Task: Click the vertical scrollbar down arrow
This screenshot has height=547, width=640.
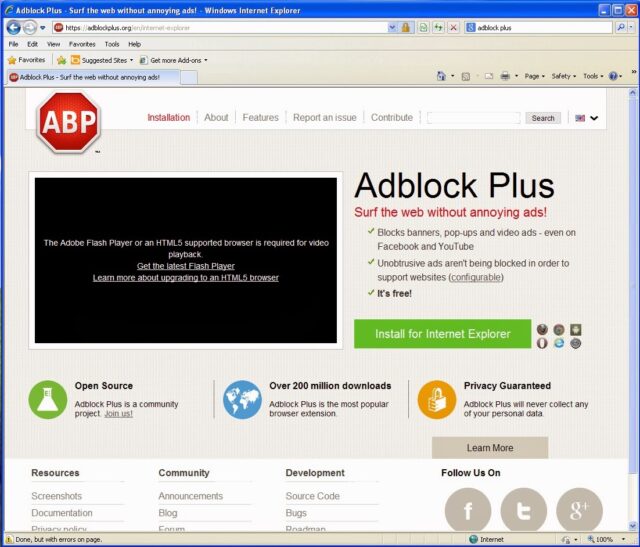Action: tap(633, 526)
